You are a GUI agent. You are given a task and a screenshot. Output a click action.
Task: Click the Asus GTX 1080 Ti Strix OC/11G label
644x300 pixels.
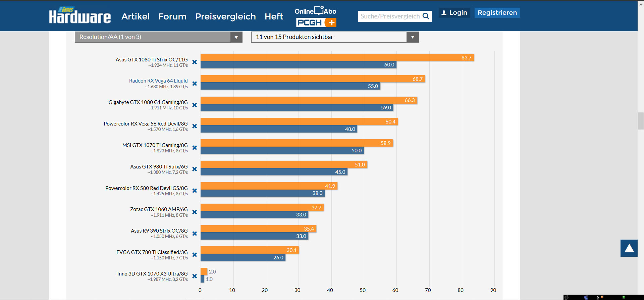(x=152, y=59)
